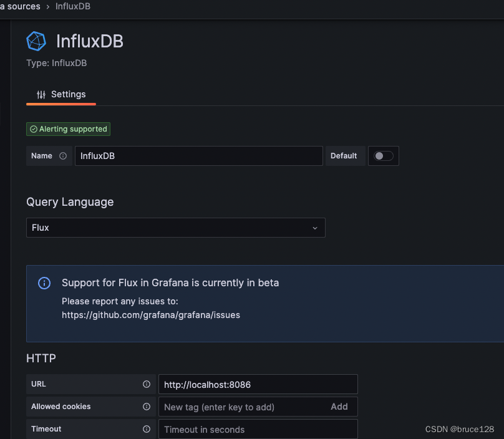The height and width of the screenshot is (439, 504).
Task: Click the Support for Flux beta notice title
Action: (x=170, y=283)
